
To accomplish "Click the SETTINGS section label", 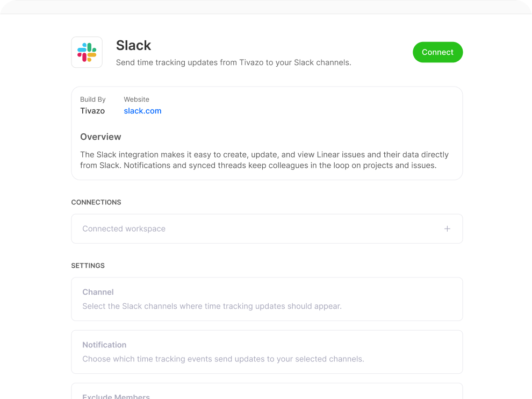I will click(x=88, y=266).
